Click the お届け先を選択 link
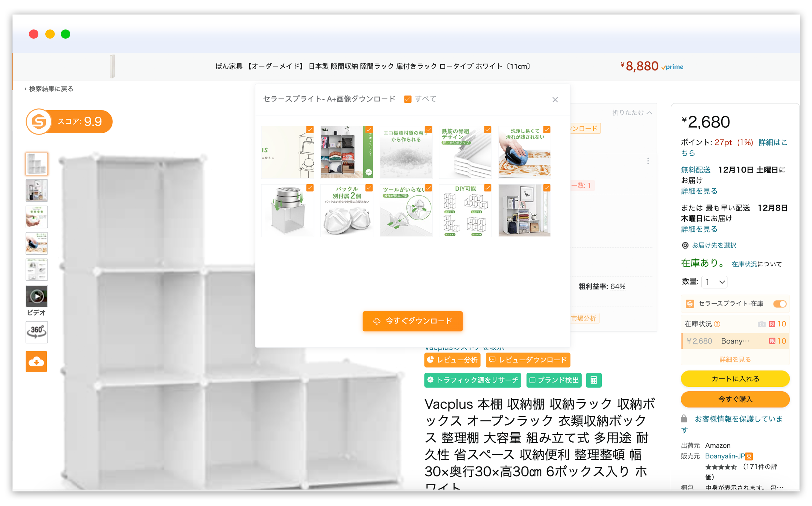This screenshot has height=506, width=812. [714, 246]
